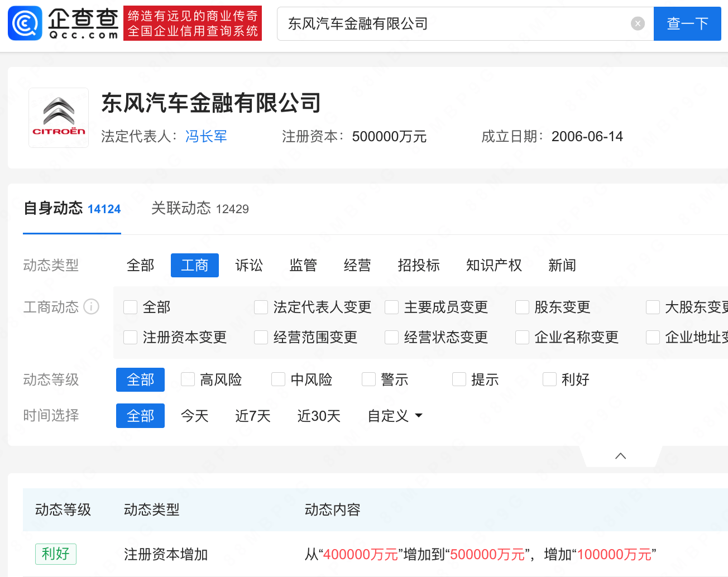Switch to the 自身动态 tab
This screenshot has width=728, height=577.
pyautogui.click(x=72, y=209)
